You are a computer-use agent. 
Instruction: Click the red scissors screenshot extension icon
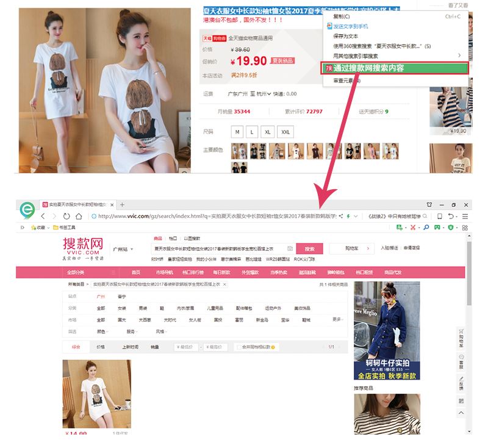click(413, 228)
